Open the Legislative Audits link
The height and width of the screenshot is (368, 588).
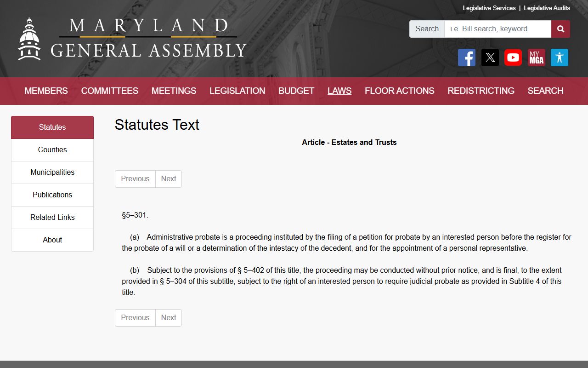tap(547, 8)
